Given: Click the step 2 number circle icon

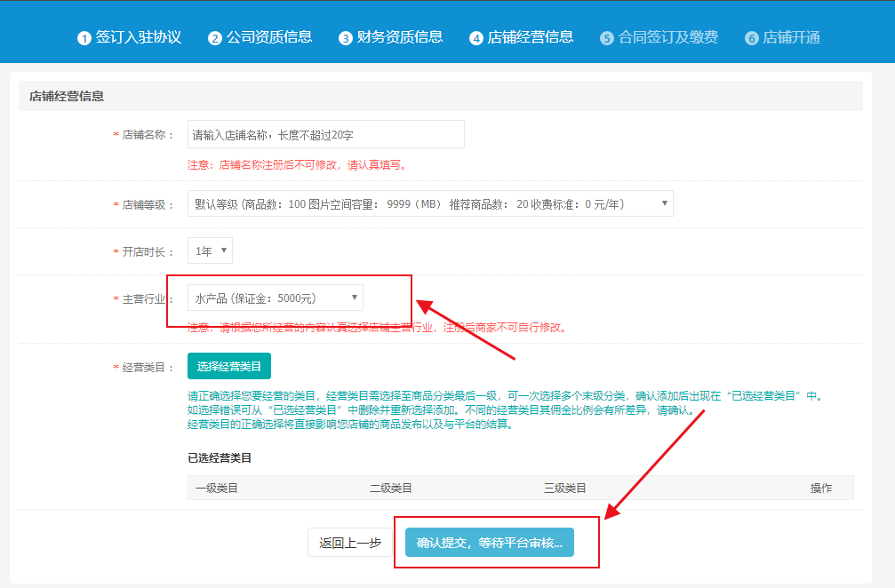Looking at the screenshot, I should click(x=215, y=38).
